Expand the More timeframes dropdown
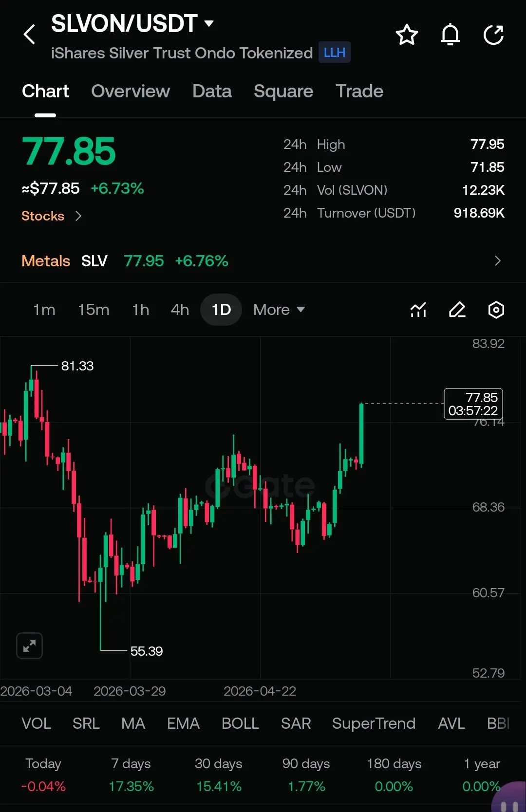This screenshot has width=526, height=812. [x=279, y=310]
